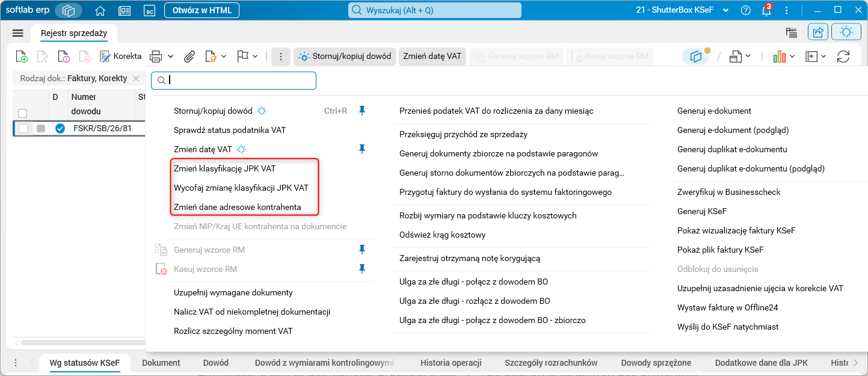Click the paperclip attachments icon
The height and width of the screenshot is (376, 868).
189,57
